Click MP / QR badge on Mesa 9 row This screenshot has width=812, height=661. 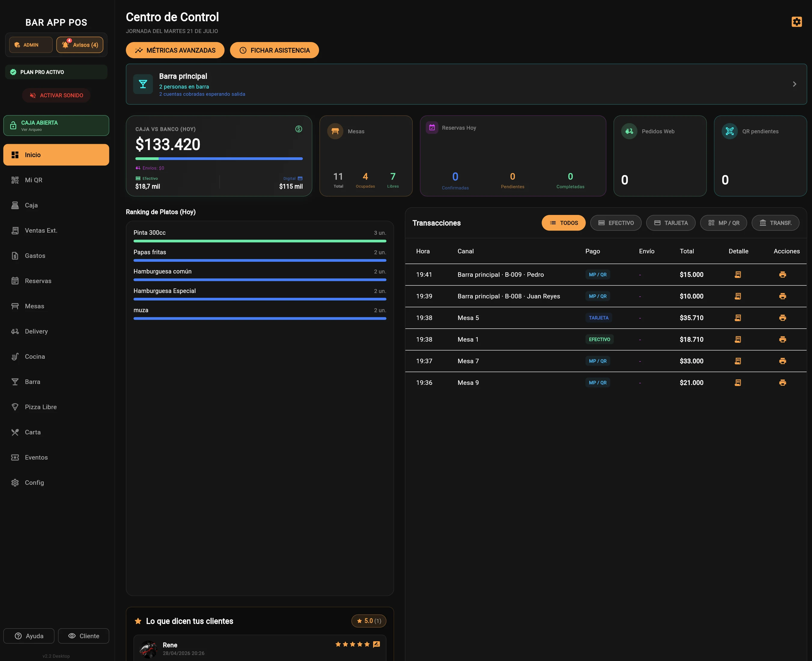coord(598,383)
